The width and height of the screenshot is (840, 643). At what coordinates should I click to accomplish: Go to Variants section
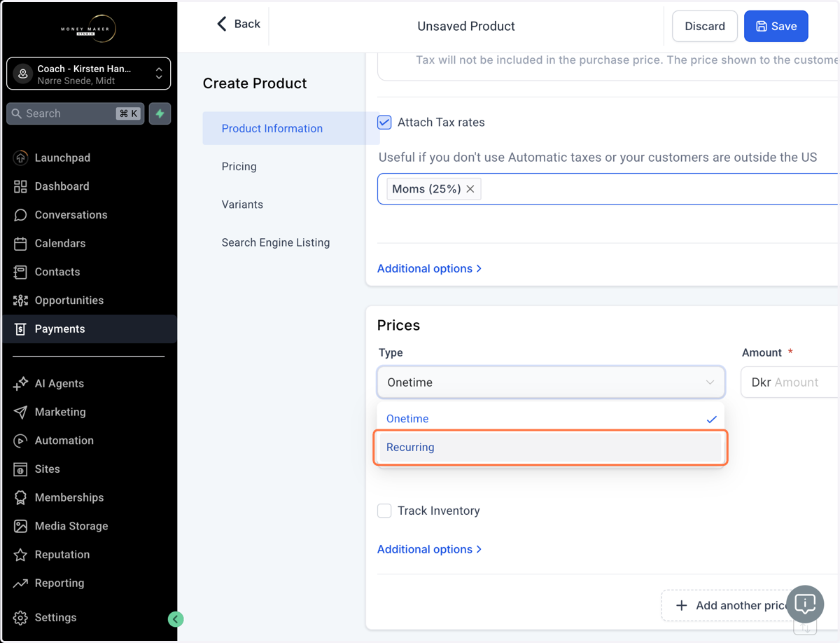point(242,205)
